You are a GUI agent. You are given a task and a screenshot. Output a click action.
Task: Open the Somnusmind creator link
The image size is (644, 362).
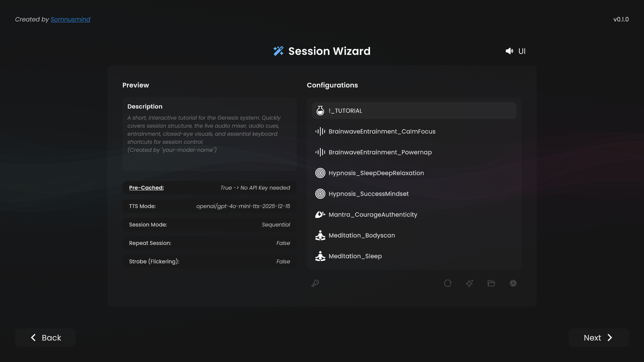[x=70, y=19]
